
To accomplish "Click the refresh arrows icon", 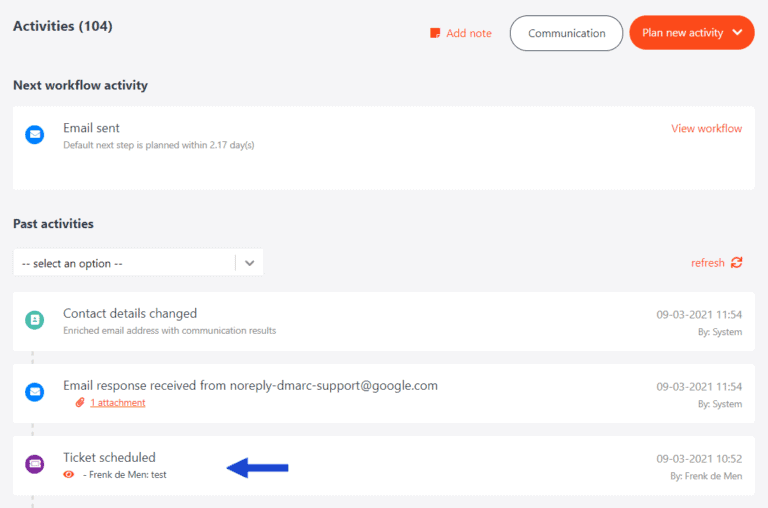I will [x=737, y=263].
